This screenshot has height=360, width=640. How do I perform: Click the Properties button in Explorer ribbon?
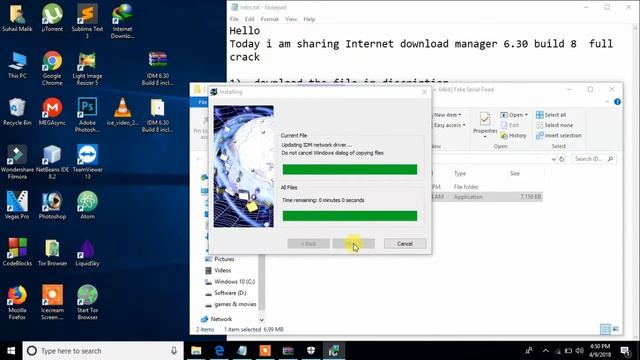click(x=485, y=125)
